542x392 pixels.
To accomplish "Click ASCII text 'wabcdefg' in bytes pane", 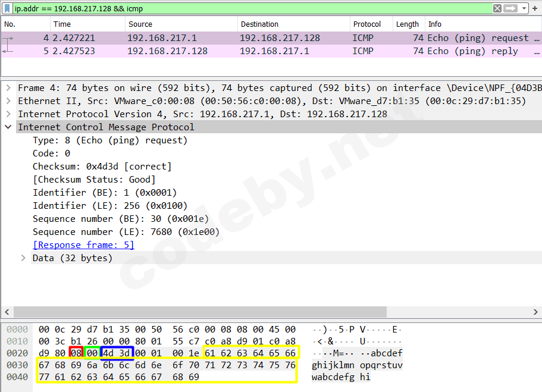I will (x=333, y=377).
